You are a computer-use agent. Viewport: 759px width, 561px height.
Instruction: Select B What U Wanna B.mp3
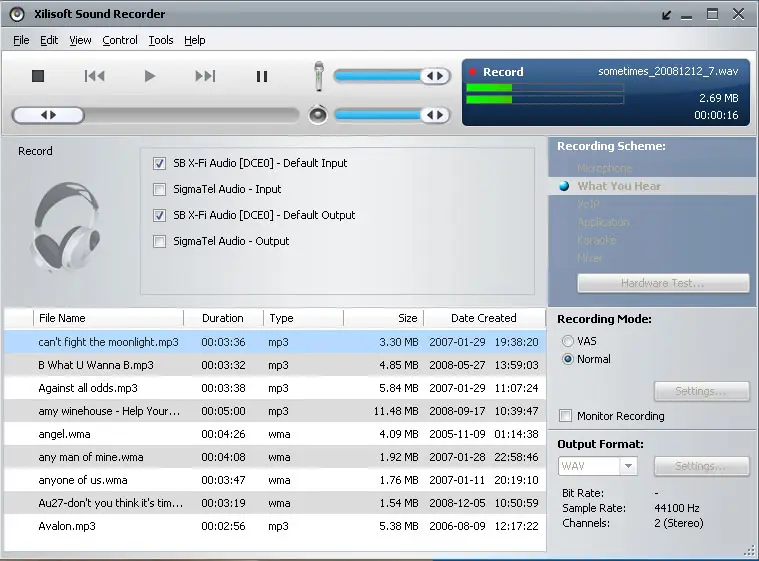275,365
